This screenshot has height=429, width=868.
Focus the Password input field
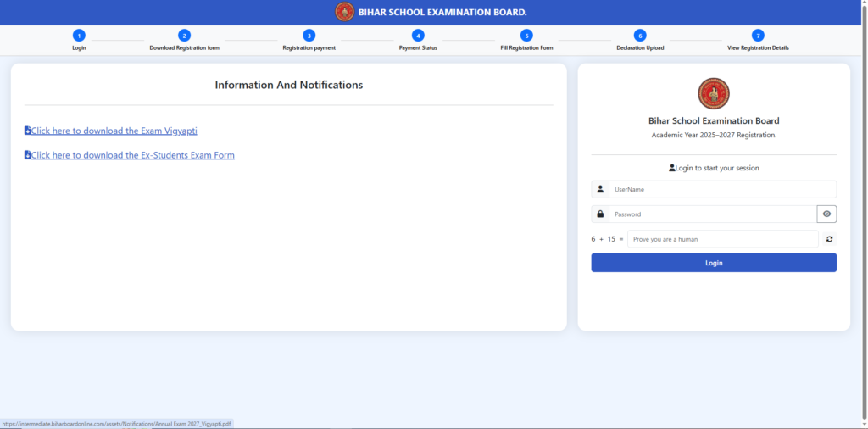tap(713, 214)
